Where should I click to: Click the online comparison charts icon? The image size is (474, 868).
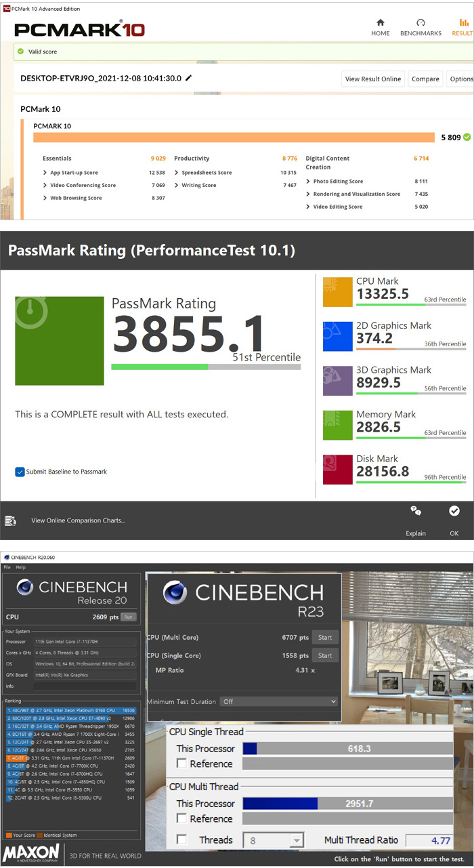click(x=10, y=520)
